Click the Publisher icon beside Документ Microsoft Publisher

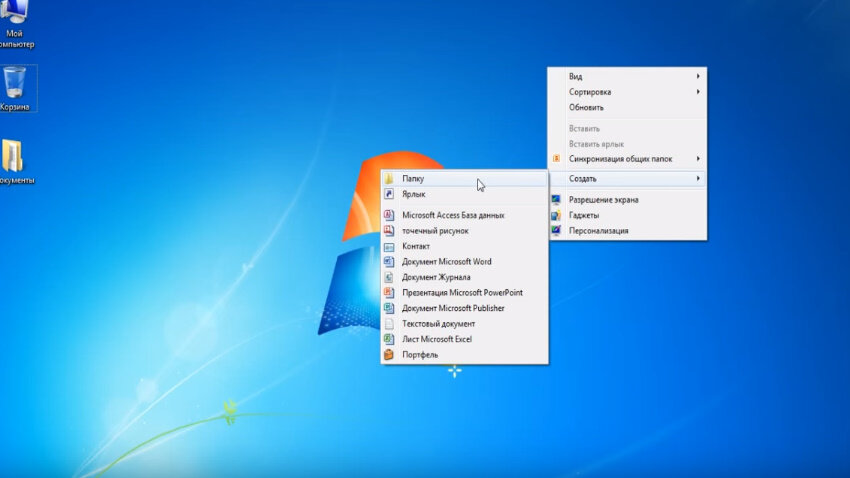click(x=389, y=308)
